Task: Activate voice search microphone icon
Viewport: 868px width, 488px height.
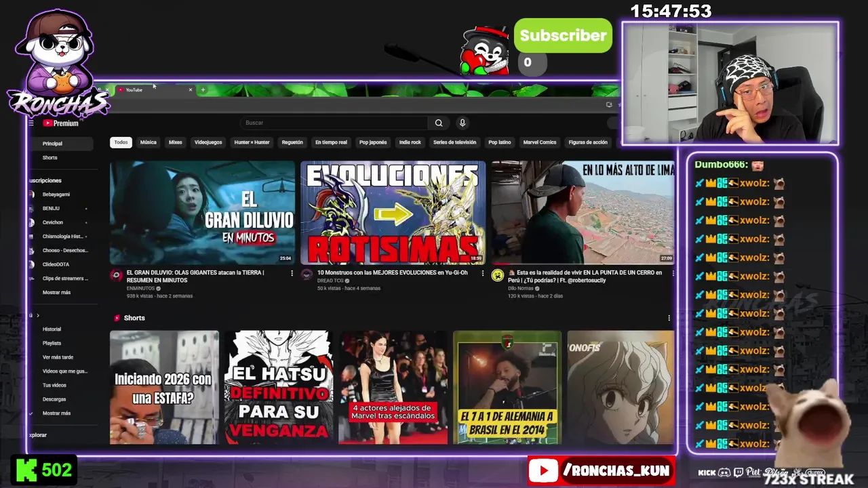Action: tap(462, 123)
